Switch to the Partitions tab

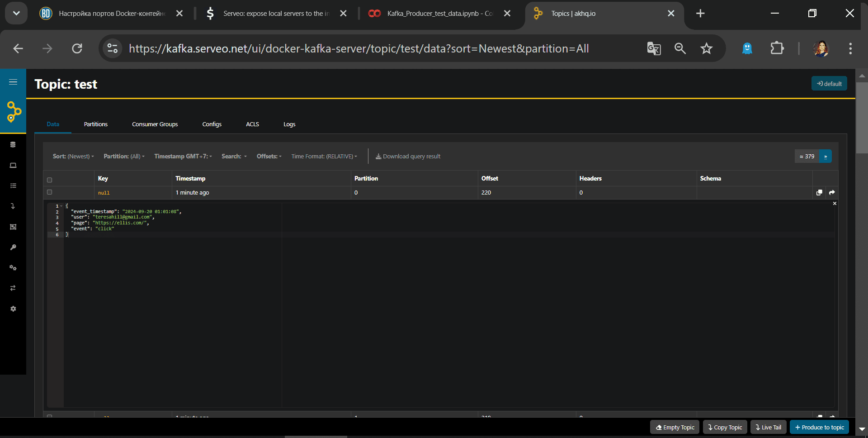click(x=96, y=124)
